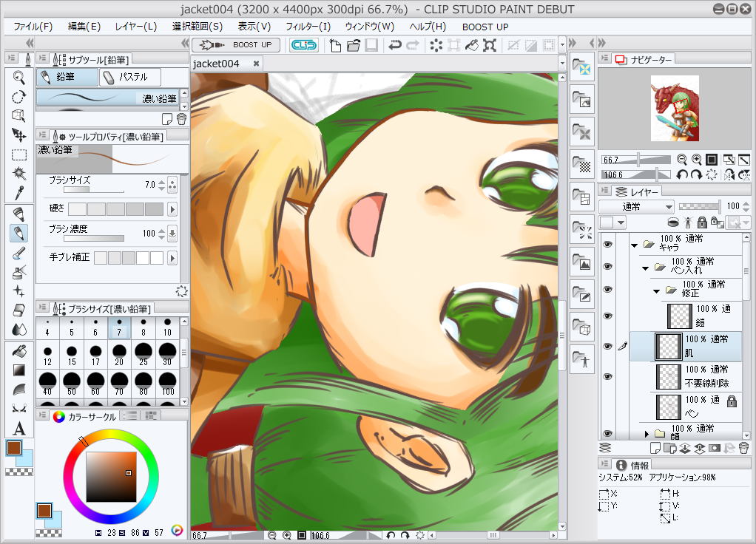Adjust the ブラシサイズ slider
This screenshot has height=544, width=756.
(x=94, y=190)
